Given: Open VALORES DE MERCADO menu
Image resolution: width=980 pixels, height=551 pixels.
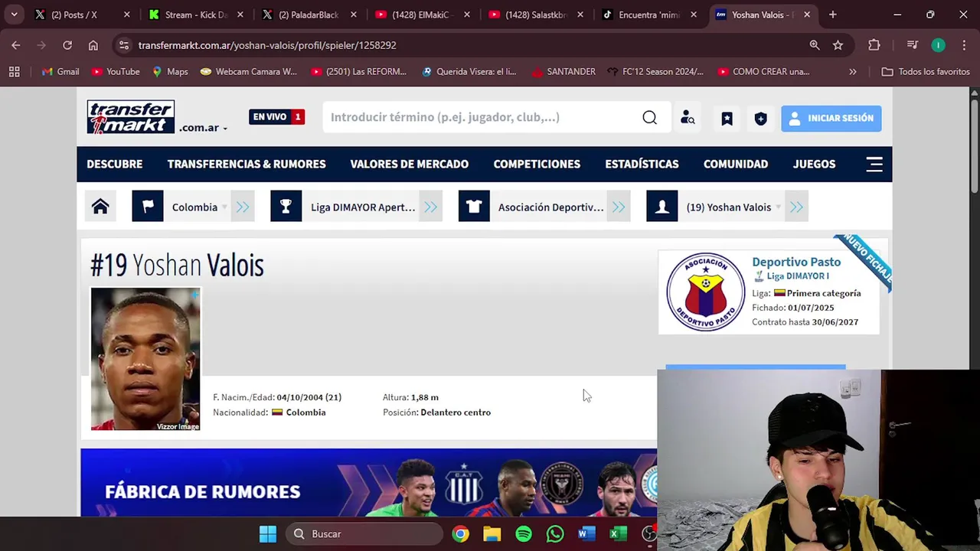Looking at the screenshot, I should click(409, 164).
